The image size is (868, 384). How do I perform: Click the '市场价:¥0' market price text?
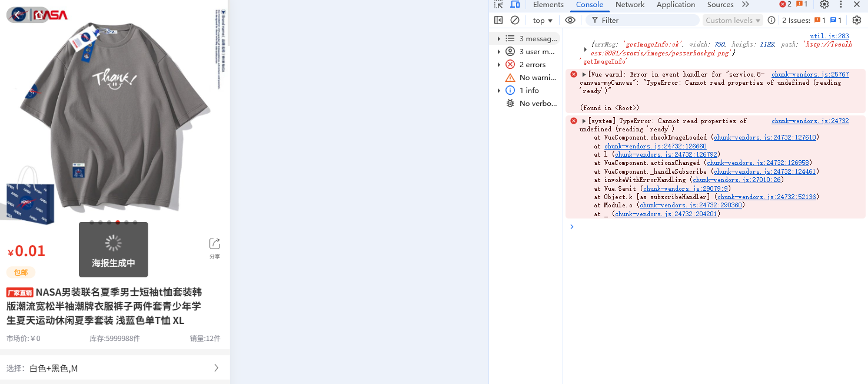(x=24, y=339)
